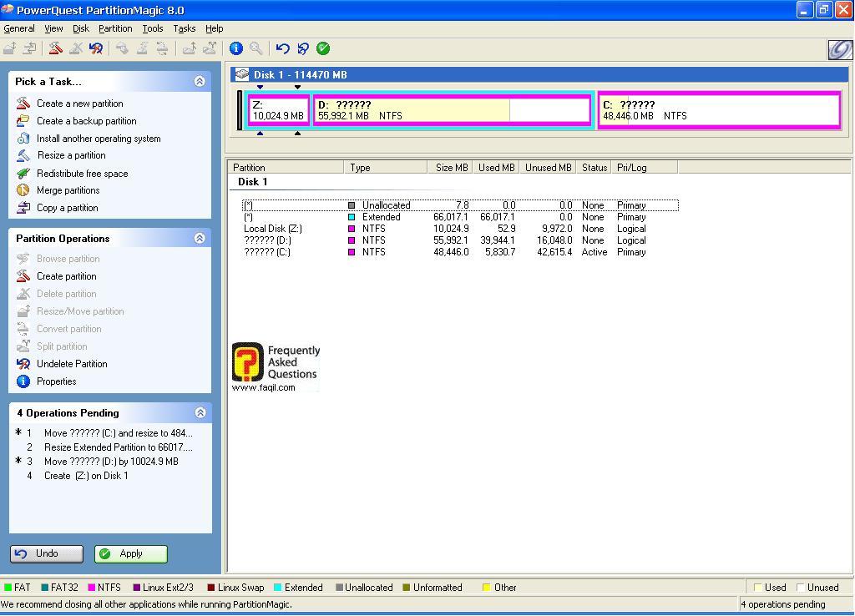Click the NTFS magenta legend swatch

pos(92,588)
